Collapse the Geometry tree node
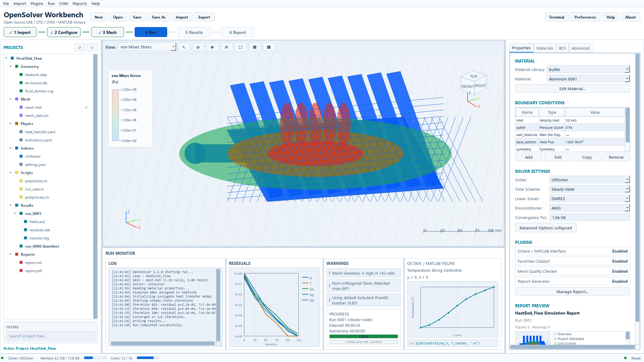This screenshot has width=644, height=362. 10,67
